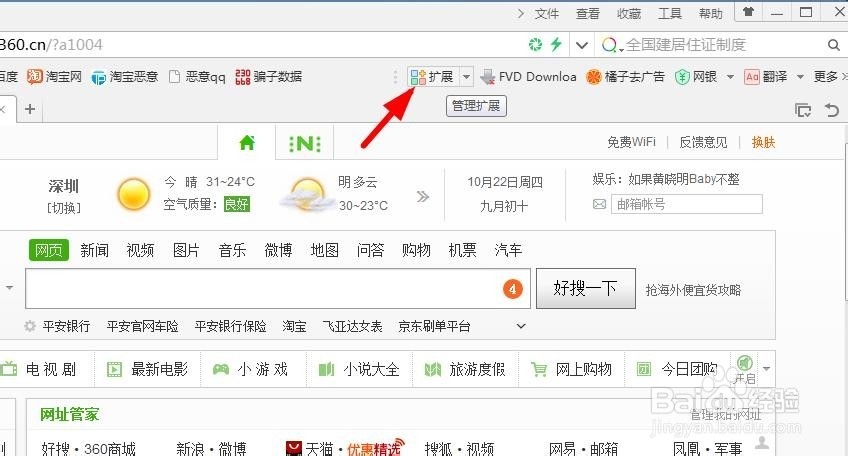This screenshot has width=848, height=456.
Task: Select the 地图 search tab
Action: pyautogui.click(x=324, y=250)
